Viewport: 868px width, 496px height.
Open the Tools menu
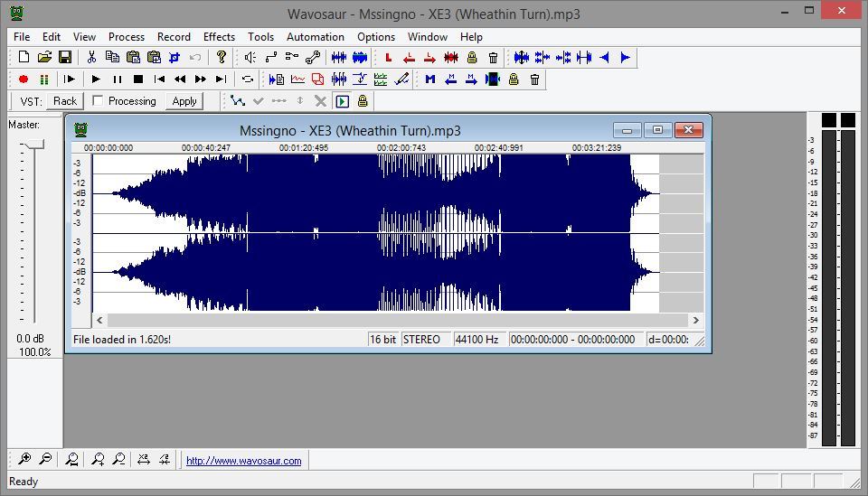tap(260, 36)
